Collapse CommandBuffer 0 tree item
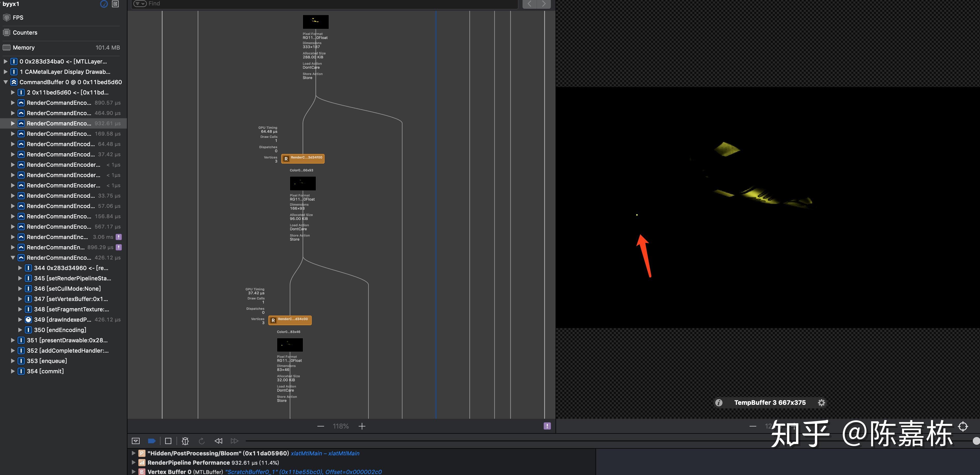This screenshot has height=475, width=980. (x=6, y=82)
